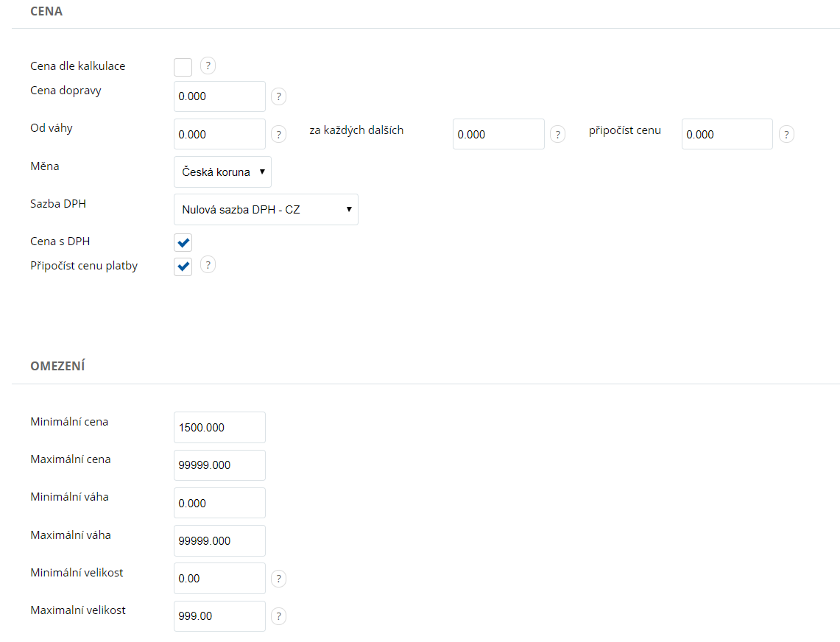The image size is (840, 642).
Task: Click the Měna label
Action: coord(44,166)
